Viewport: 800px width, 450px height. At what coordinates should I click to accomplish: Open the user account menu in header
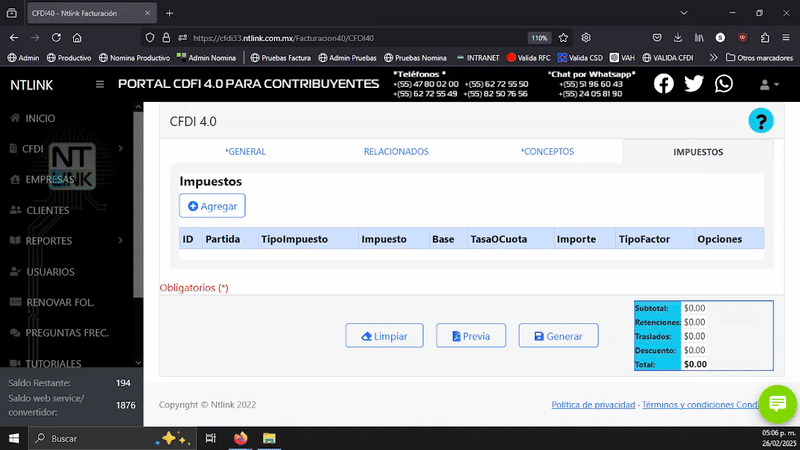point(768,85)
